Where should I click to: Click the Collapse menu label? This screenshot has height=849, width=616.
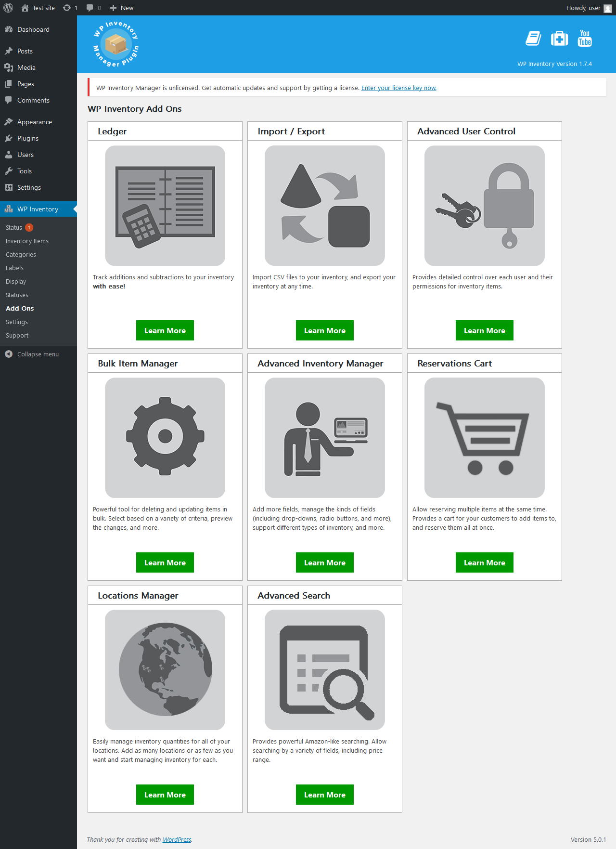pos(38,354)
